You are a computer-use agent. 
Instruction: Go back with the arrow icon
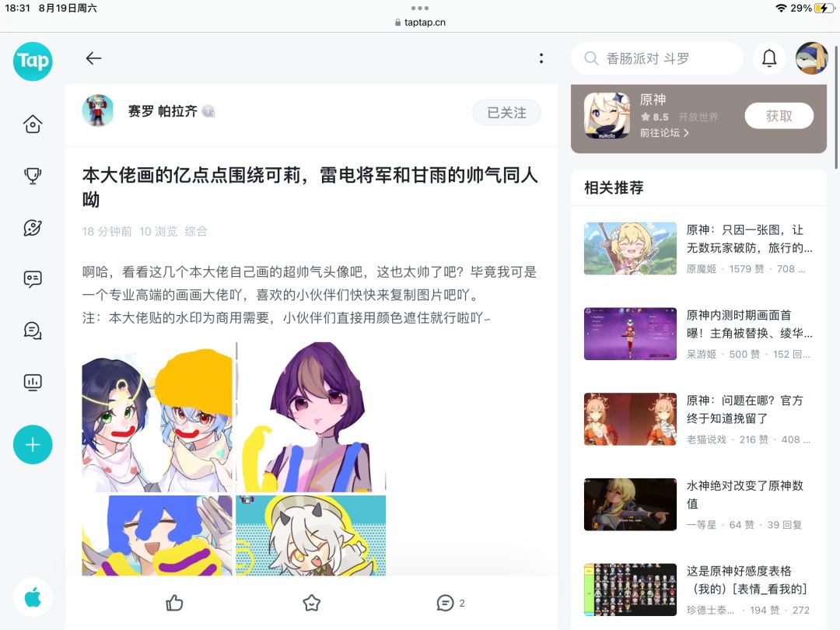94,58
